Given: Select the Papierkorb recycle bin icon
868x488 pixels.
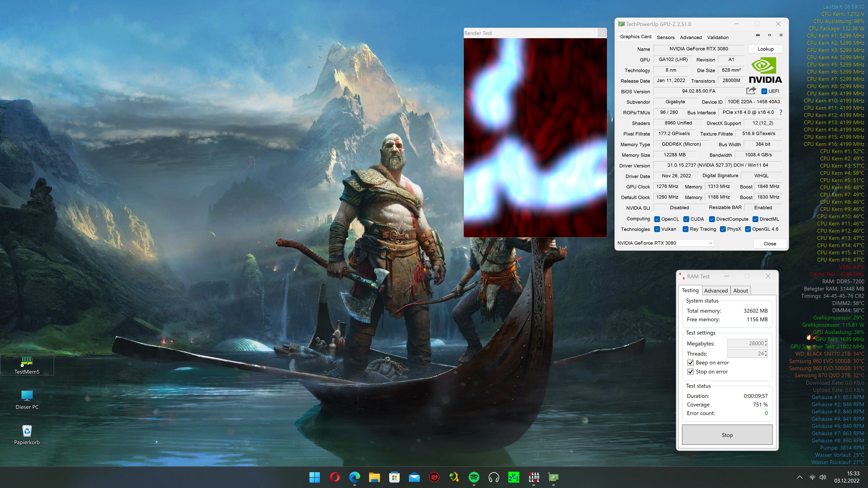Looking at the screenshot, I should tap(27, 435).
